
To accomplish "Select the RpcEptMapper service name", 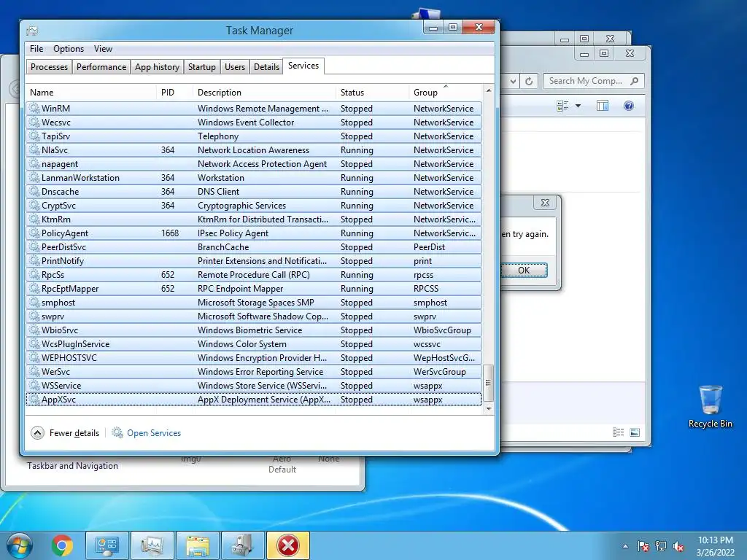I will coord(70,289).
